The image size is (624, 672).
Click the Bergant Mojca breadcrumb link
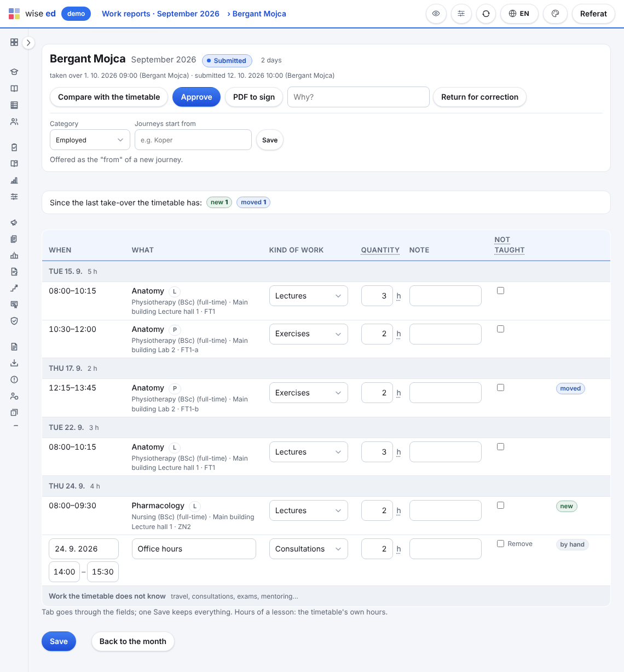point(259,14)
